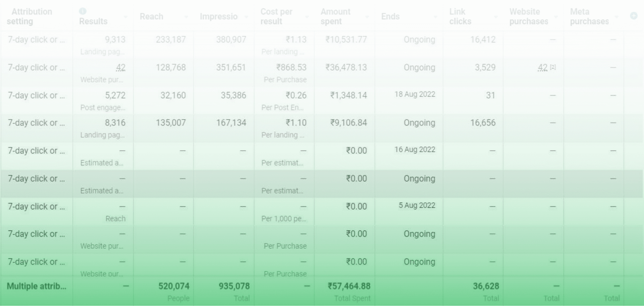This screenshot has height=306, width=644.
Task: Click the 935,078 total impressions value
Action: [234, 286]
